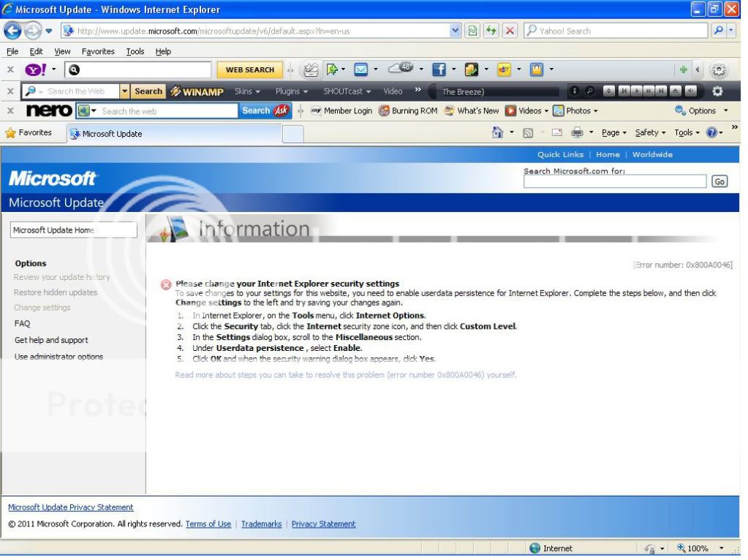The width and height of the screenshot is (748, 560).
Task: Click the browser Back arrow button
Action: point(12,31)
